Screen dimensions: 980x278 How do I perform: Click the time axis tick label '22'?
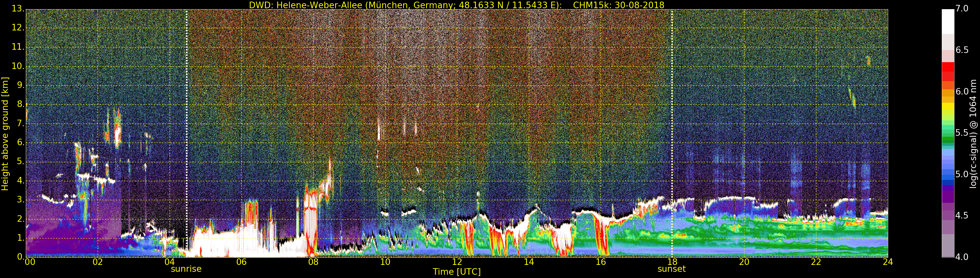816,262
